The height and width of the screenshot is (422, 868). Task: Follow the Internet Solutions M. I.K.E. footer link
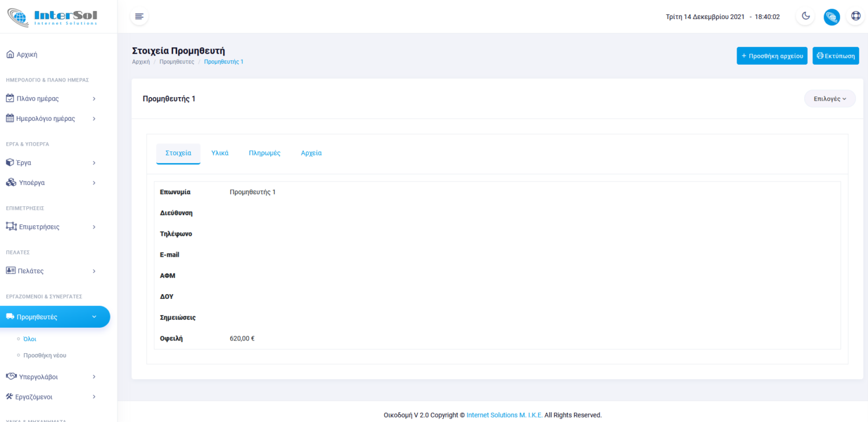504,415
